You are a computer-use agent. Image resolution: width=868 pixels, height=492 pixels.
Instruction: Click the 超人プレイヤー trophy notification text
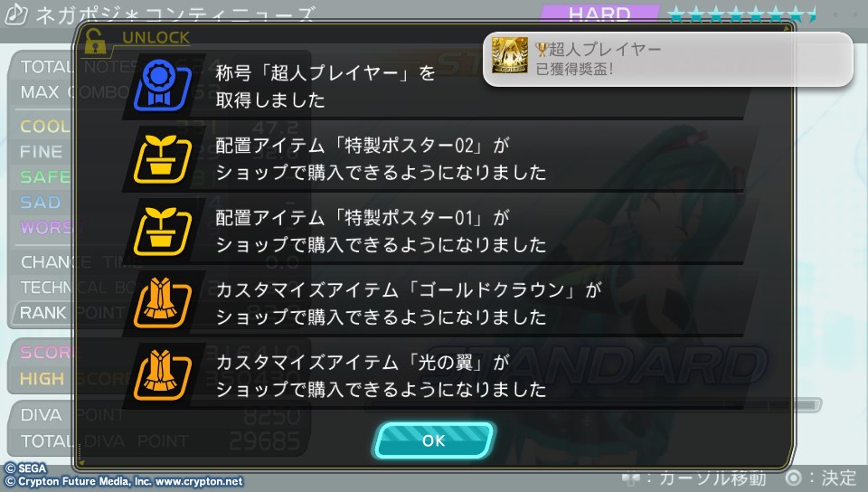point(599,59)
